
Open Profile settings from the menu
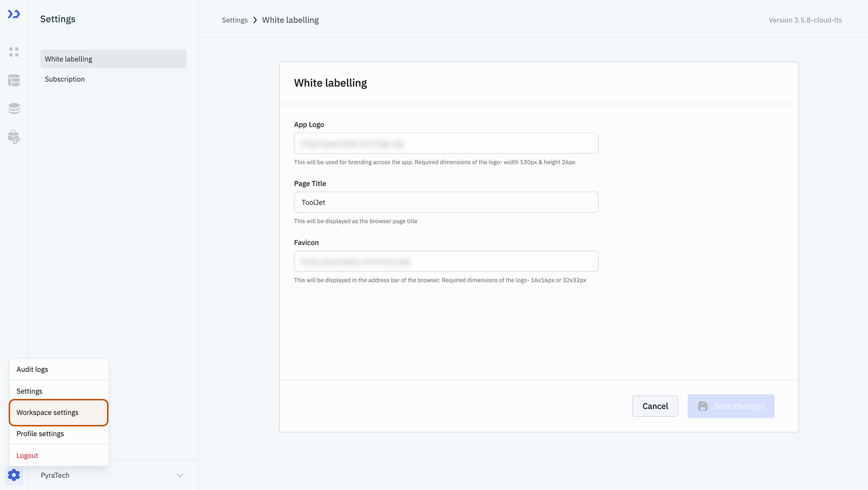40,434
